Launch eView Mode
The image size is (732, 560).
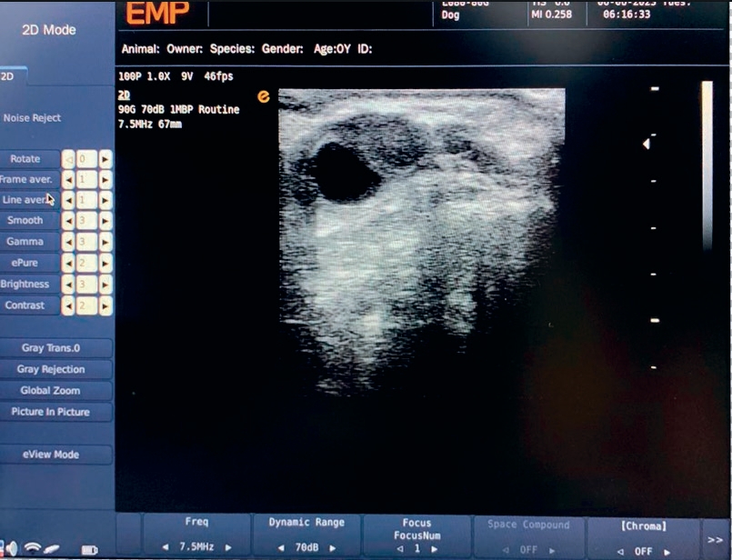point(55,455)
